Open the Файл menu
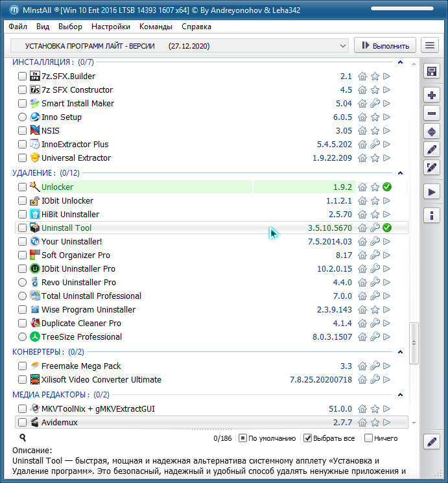The width and height of the screenshot is (448, 483). click(18, 27)
